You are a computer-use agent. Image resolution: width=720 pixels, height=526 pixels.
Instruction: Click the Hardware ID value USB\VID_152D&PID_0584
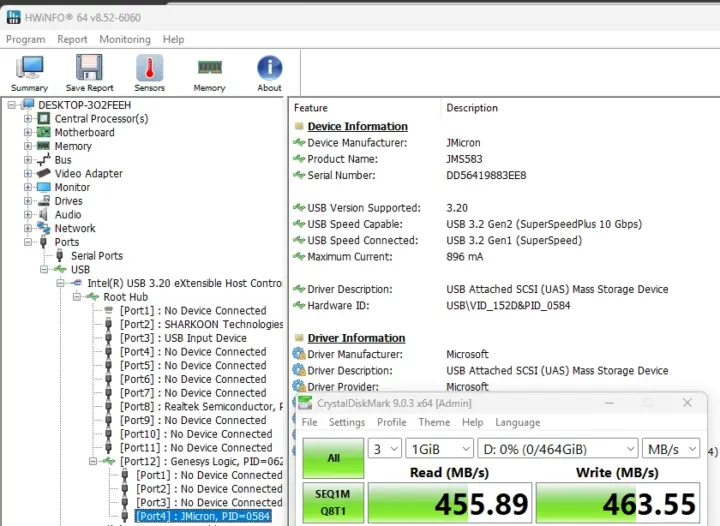point(508,305)
